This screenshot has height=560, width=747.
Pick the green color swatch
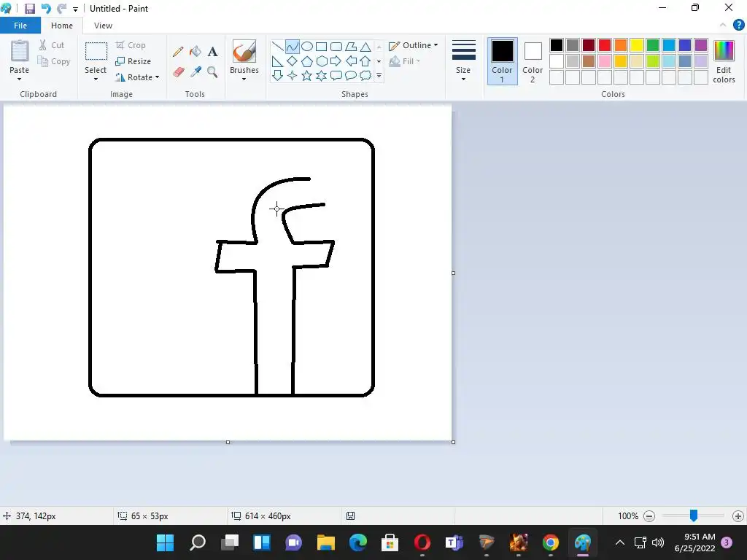(653, 45)
